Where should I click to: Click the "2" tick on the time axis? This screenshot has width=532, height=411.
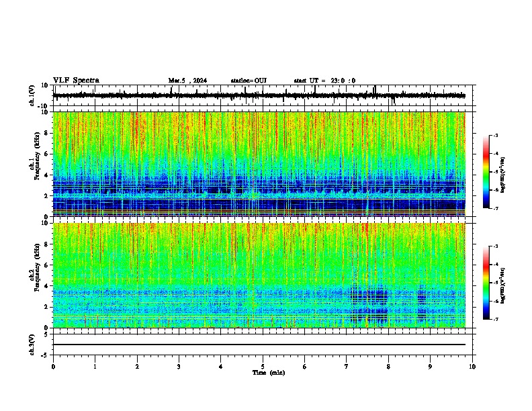(x=137, y=367)
